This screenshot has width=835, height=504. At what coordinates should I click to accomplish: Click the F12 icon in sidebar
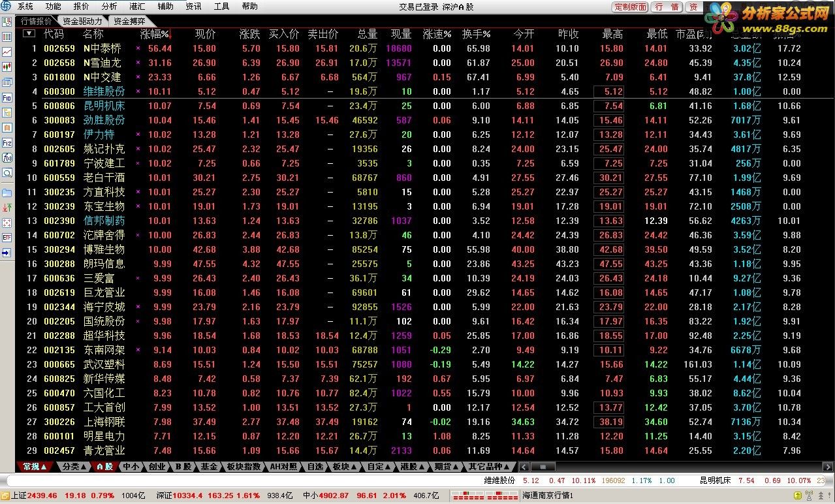(x=7, y=142)
